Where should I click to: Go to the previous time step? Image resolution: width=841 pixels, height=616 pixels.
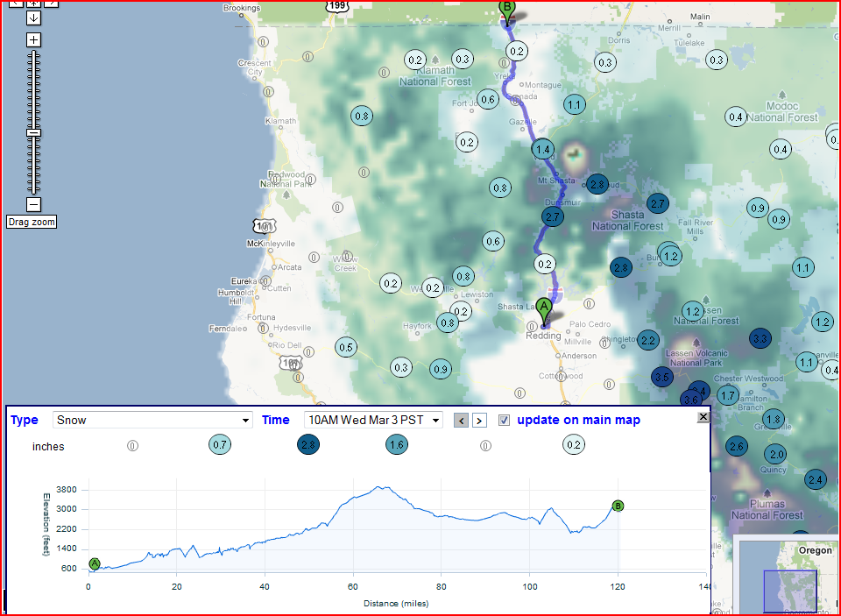(461, 420)
